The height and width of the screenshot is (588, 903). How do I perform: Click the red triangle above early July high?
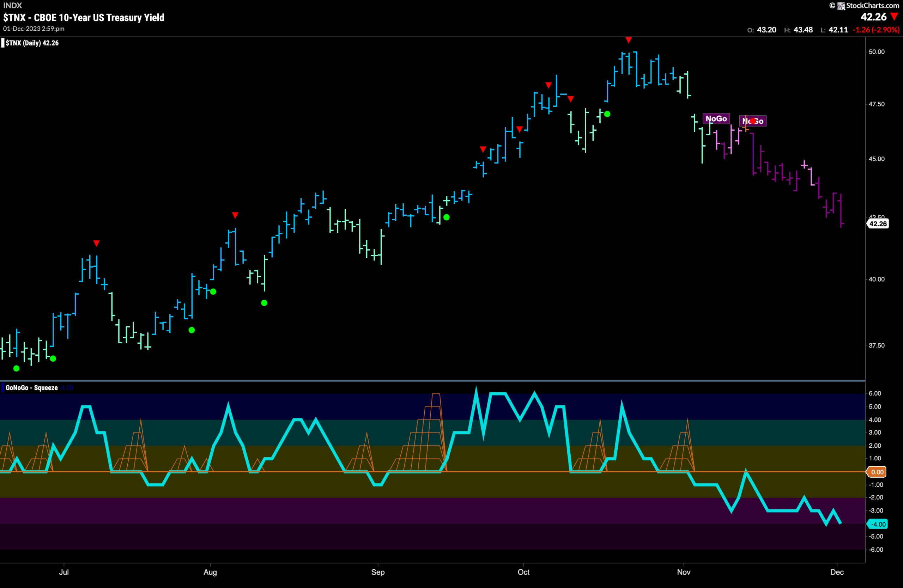[96, 243]
